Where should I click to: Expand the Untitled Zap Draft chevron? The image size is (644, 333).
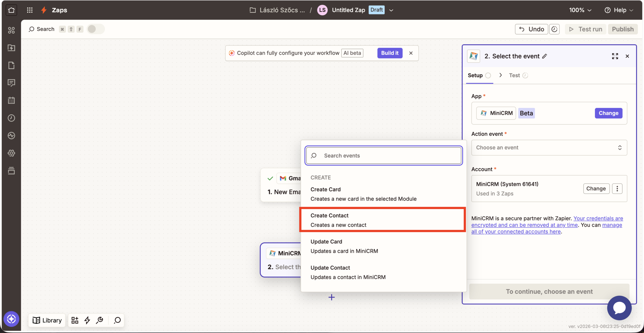[x=391, y=10]
